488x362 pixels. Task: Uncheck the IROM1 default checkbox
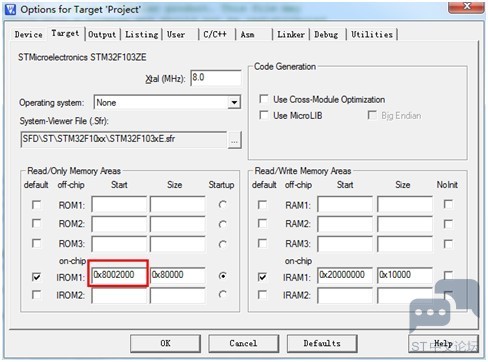click(x=36, y=276)
